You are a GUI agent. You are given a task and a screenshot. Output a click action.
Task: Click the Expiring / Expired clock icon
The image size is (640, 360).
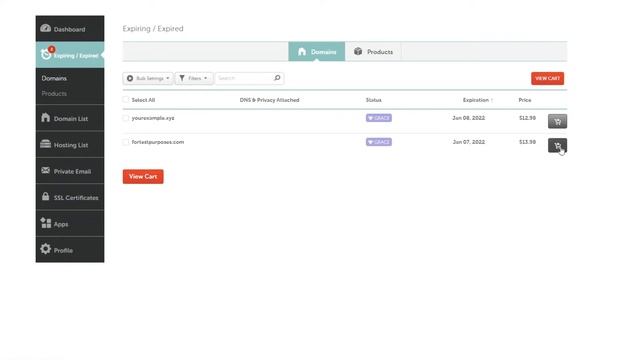coord(46,54)
